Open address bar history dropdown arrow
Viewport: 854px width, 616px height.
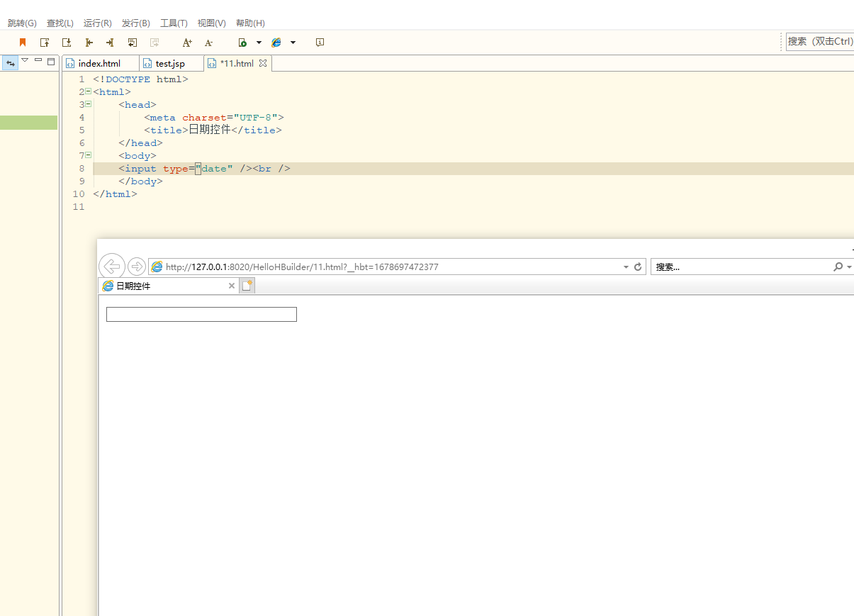coord(626,267)
